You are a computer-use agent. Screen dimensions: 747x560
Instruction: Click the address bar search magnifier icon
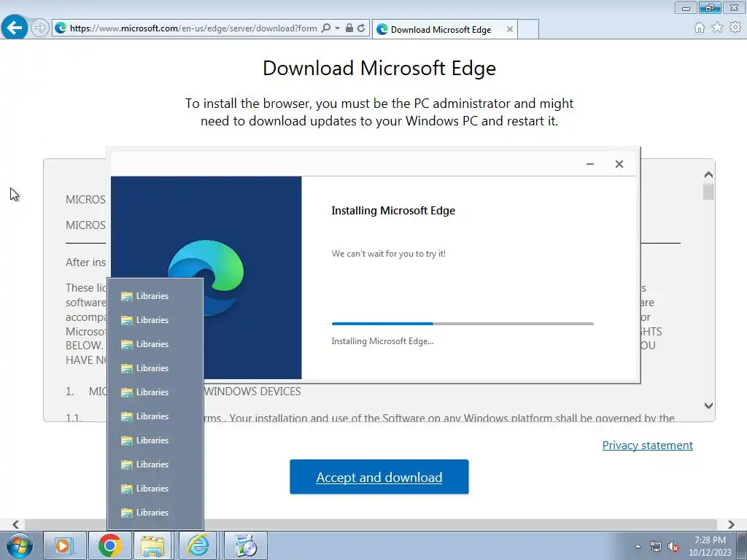coord(326,28)
